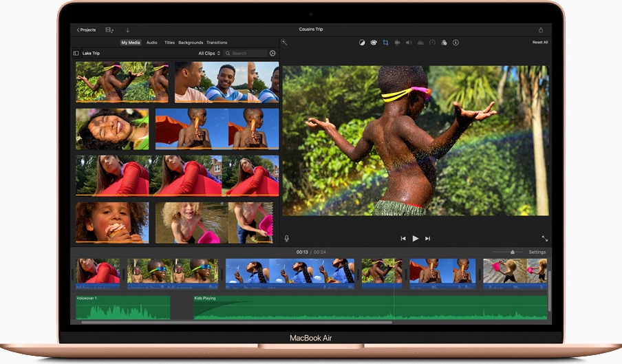Click the import media down arrow
The width and height of the screenshot is (622, 364).
pos(127,30)
